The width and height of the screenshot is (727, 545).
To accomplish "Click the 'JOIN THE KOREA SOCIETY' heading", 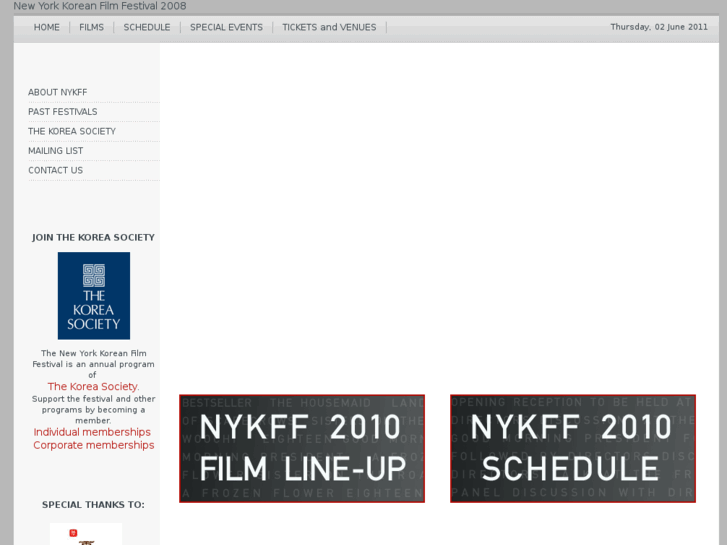I will point(93,237).
